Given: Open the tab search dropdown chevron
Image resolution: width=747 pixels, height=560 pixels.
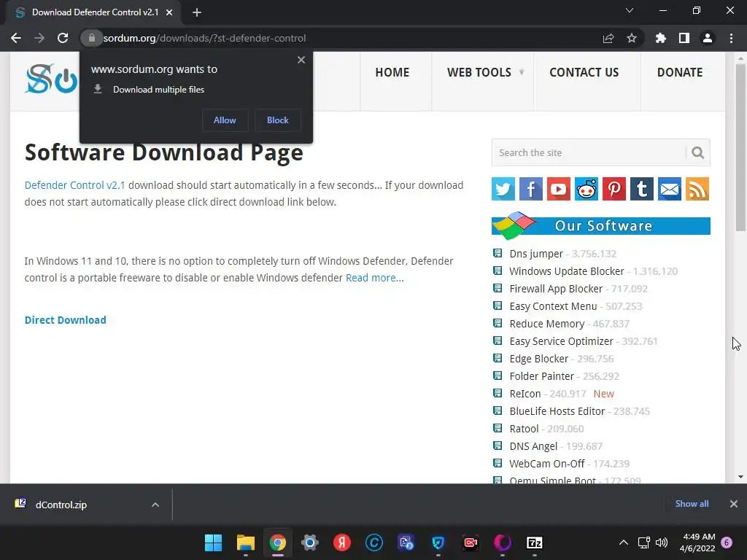Looking at the screenshot, I should point(630,10).
